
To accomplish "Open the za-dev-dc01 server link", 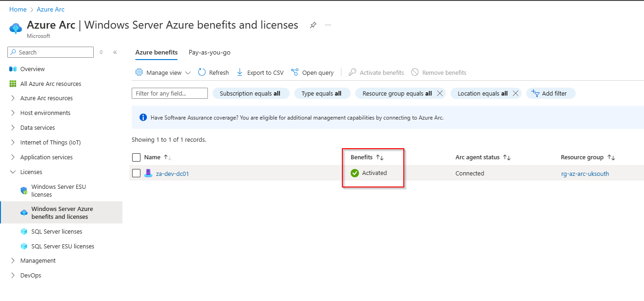I will coord(172,174).
